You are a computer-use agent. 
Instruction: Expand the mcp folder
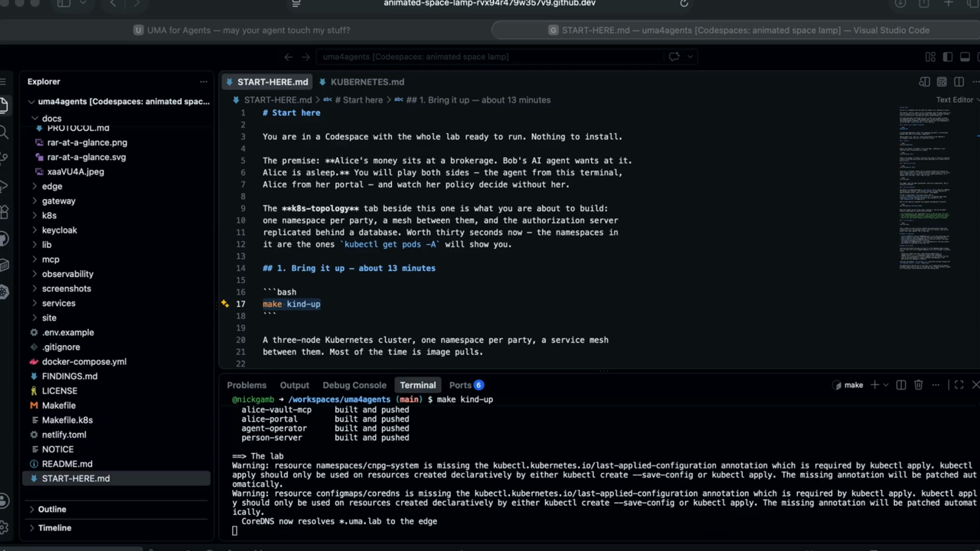tap(116, 259)
